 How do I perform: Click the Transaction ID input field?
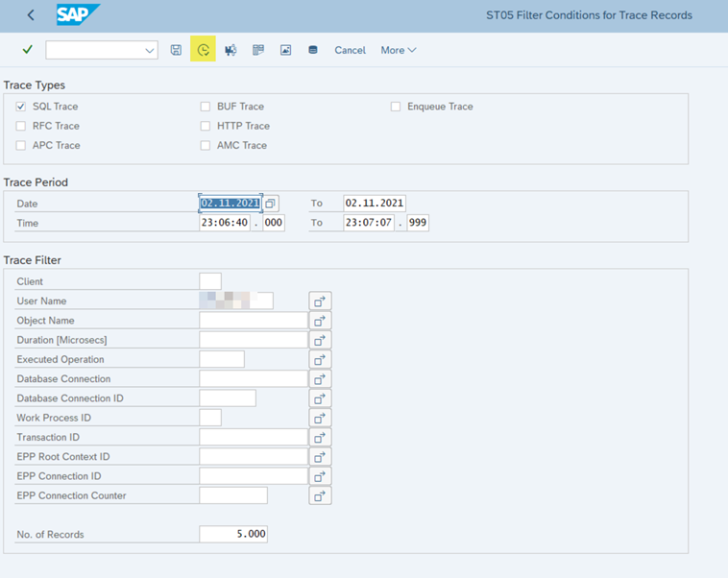pos(254,437)
